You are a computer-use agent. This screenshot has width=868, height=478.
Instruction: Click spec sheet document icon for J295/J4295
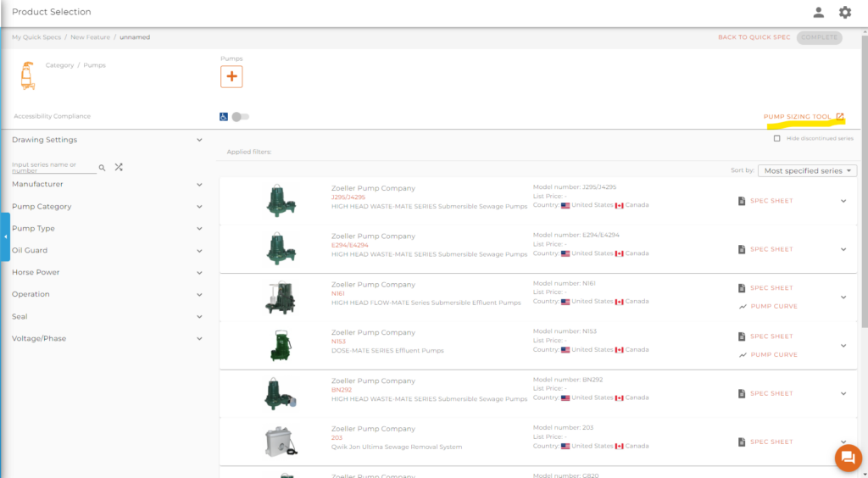[x=741, y=201]
